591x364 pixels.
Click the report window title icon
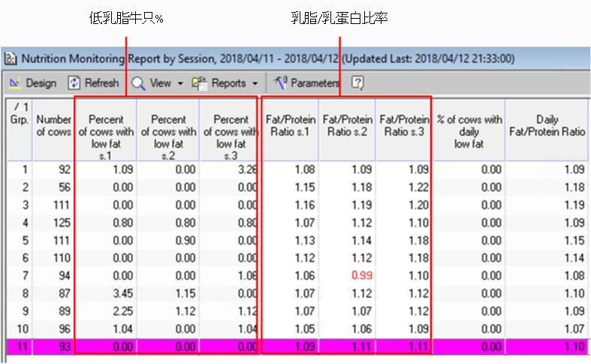click(x=11, y=58)
